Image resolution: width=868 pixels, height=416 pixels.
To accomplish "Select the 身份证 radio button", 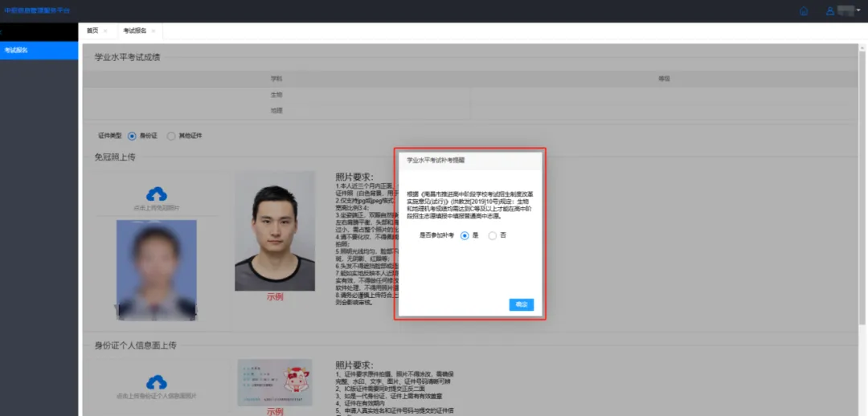I will (132, 136).
